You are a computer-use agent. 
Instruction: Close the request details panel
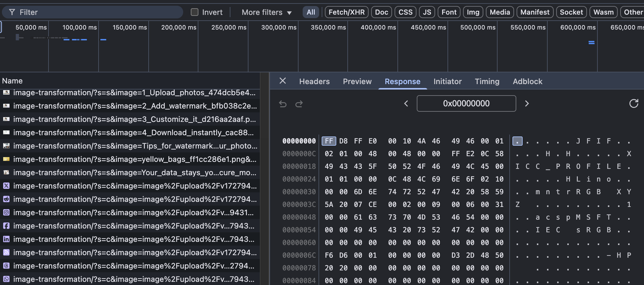[283, 81]
